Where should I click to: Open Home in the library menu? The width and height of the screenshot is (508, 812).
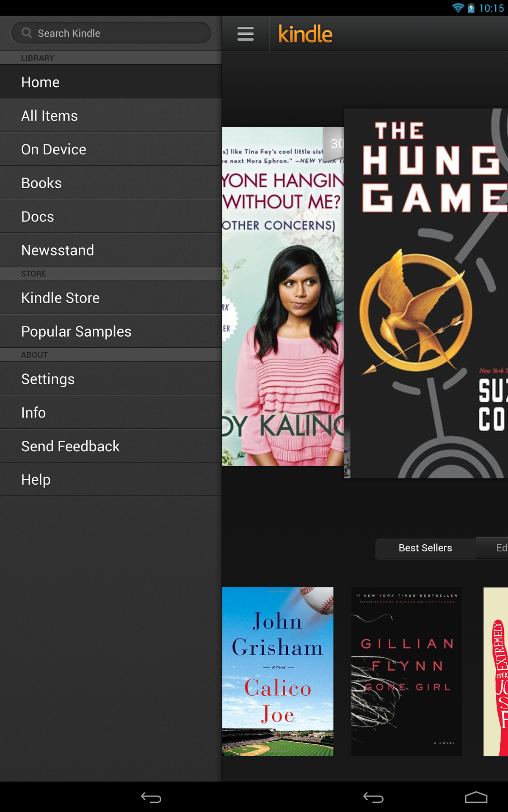coord(111,82)
